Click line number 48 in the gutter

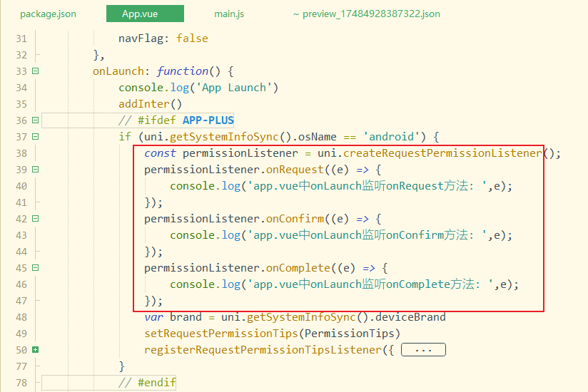[21, 317]
